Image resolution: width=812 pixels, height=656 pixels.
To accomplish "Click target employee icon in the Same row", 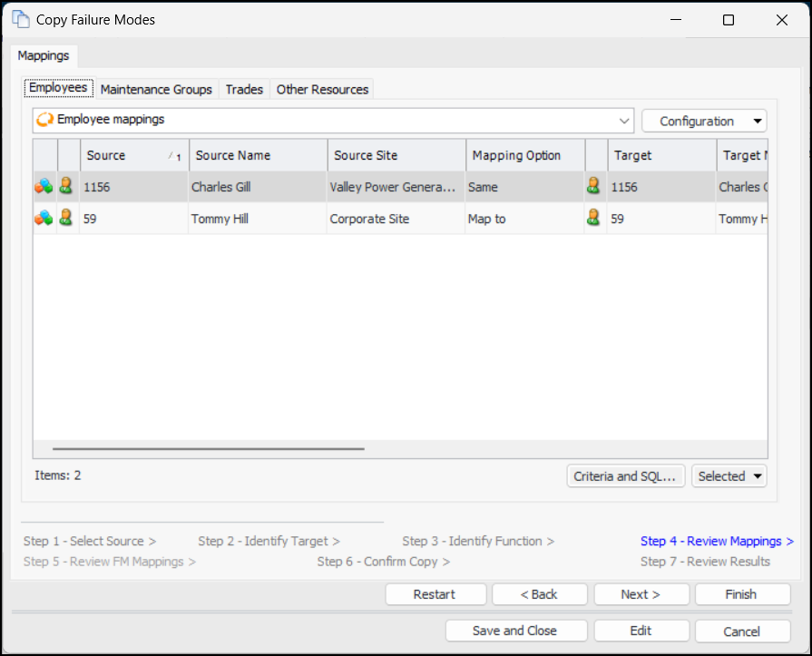I will click(594, 187).
